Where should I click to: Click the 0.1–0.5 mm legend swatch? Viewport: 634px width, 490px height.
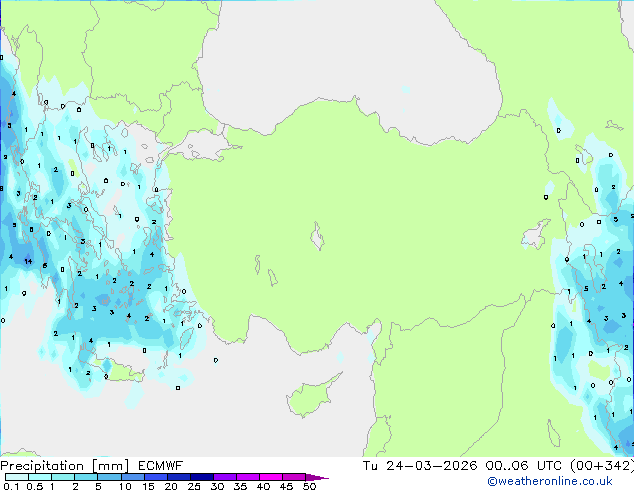17,477
